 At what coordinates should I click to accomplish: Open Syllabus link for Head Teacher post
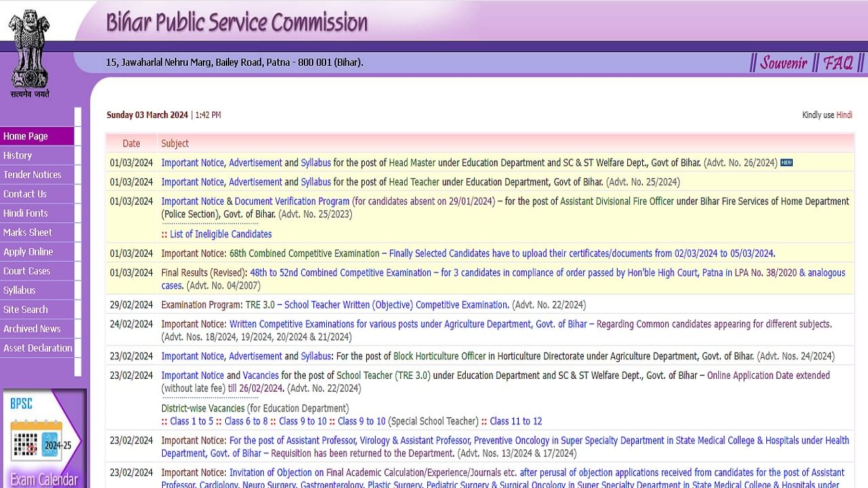pos(315,182)
